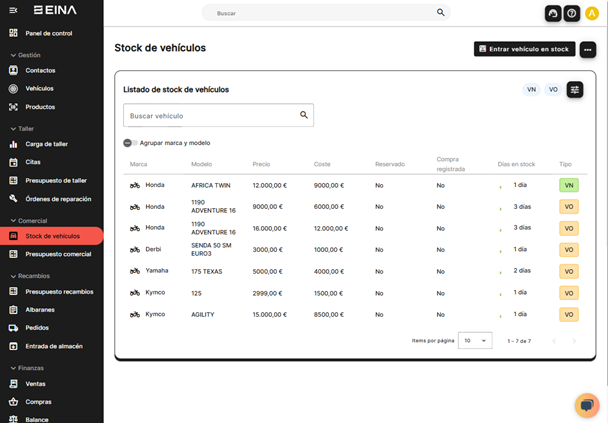
Task: Collapse the Gestión sidebar section
Action: point(13,55)
